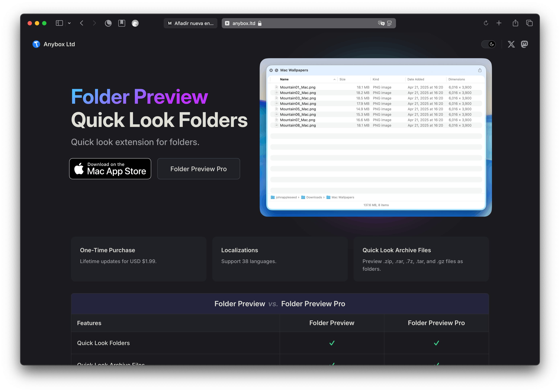Switch to the Añadir nueva en... tab

point(191,23)
